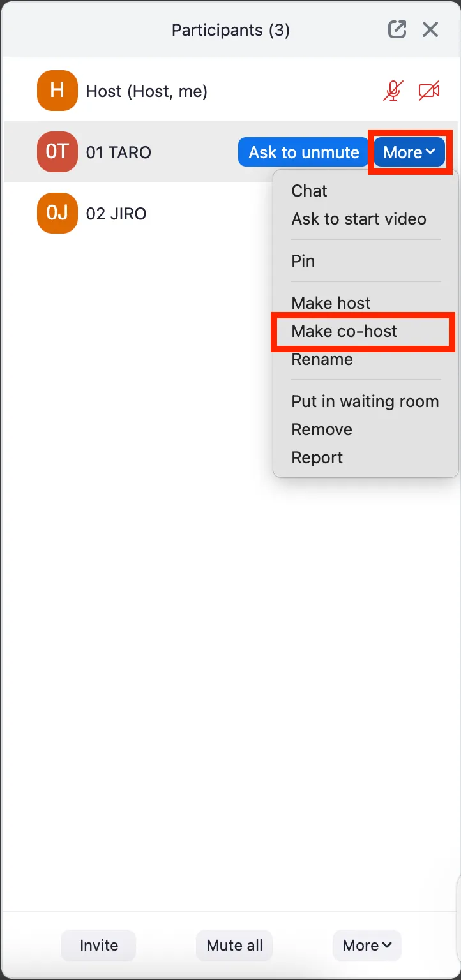Remove the participant using Remove option
Image resolution: width=461 pixels, height=980 pixels.
[x=322, y=429]
